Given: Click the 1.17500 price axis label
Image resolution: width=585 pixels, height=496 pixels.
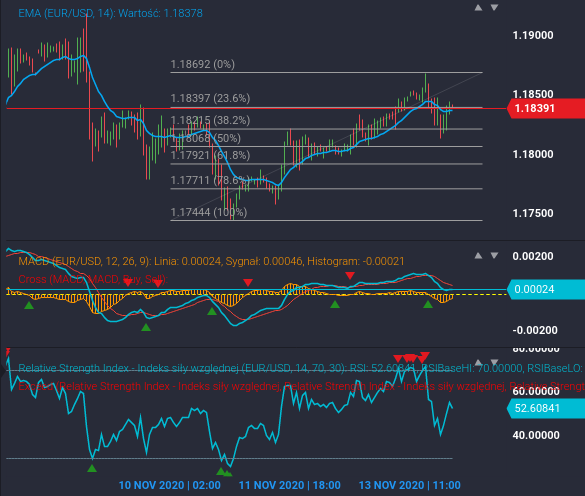Looking at the screenshot, I should [x=533, y=213].
